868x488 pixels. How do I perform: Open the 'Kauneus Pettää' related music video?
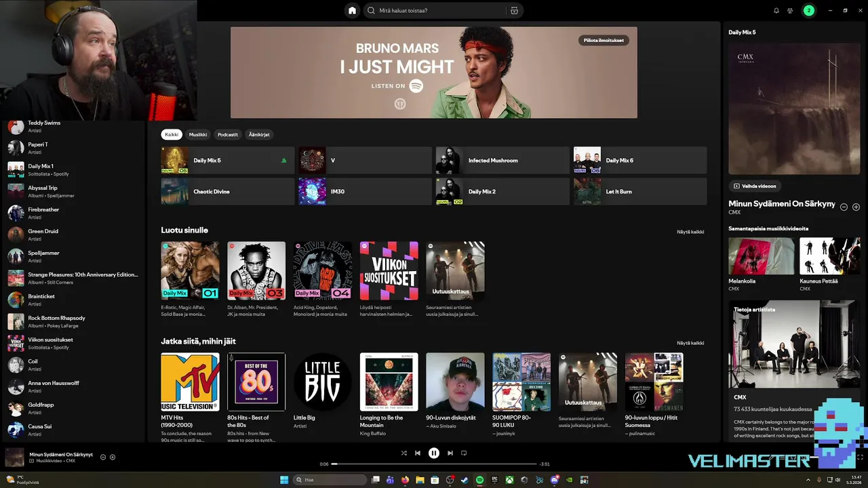[x=830, y=264]
